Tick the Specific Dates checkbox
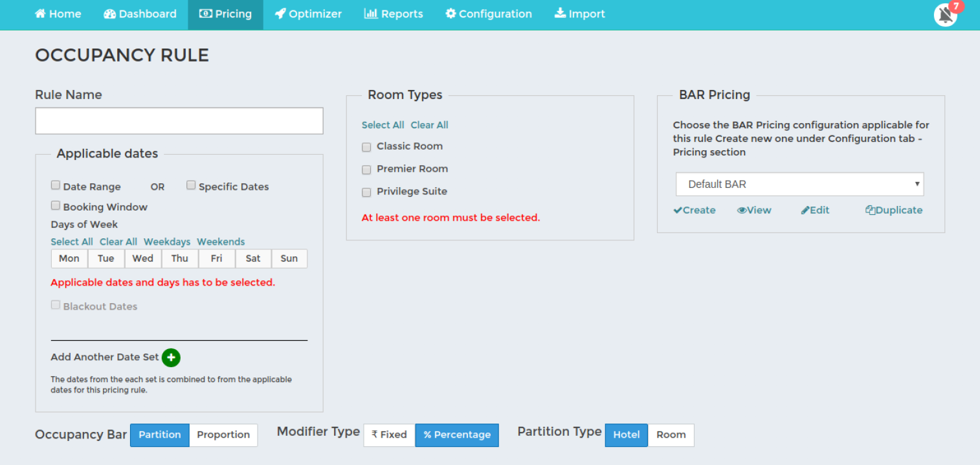 191,185
